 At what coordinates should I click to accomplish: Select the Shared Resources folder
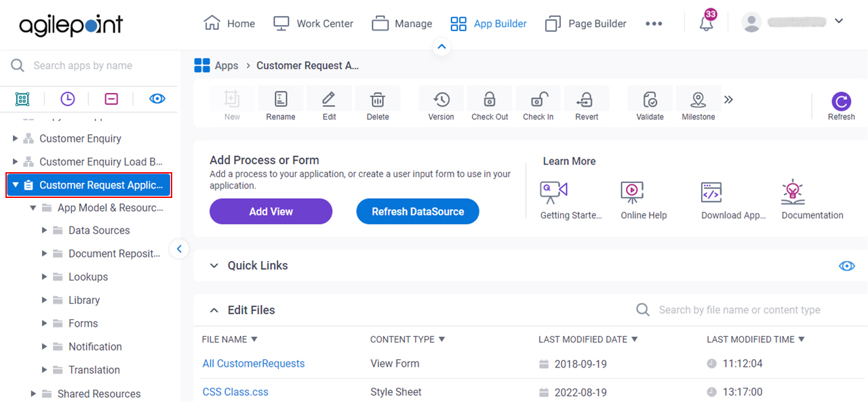pos(99,394)
